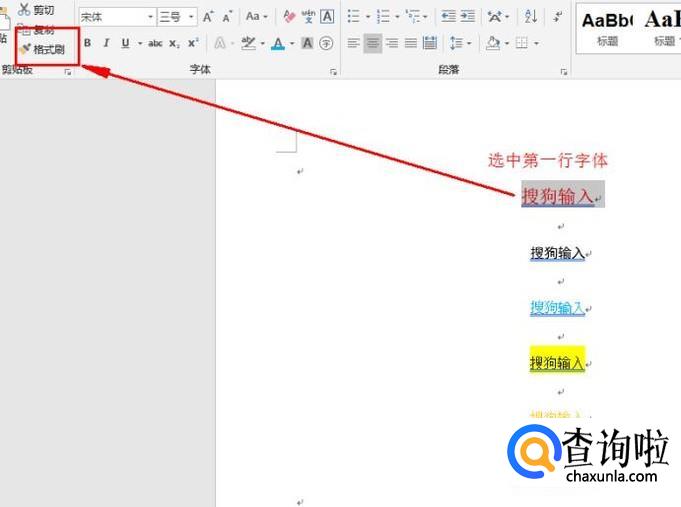This screenshot has width=681, height=507.
Task: Open Asian layout (A with arrows) tool
Action: click(495, 17)
